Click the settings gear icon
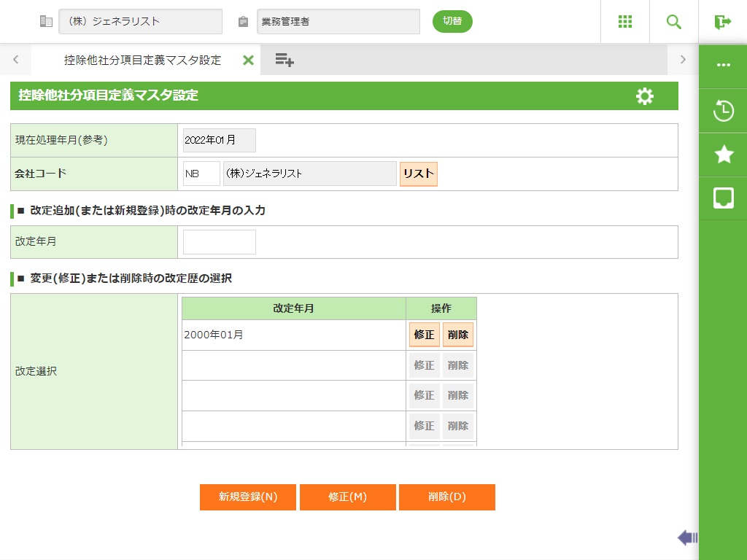This screenshot has height=560, width=747. click(x=645, y=96)
